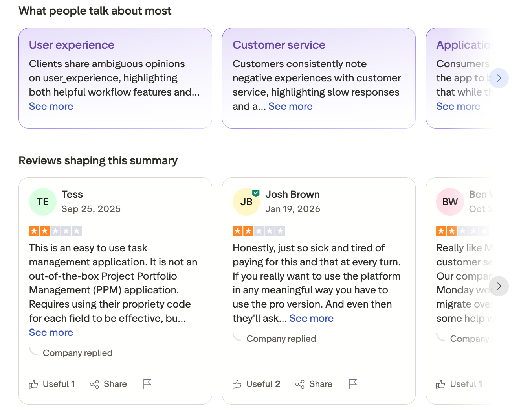
Task: Click the verified badge on Josh Brown's avatar
Action: tap(256, 193)
